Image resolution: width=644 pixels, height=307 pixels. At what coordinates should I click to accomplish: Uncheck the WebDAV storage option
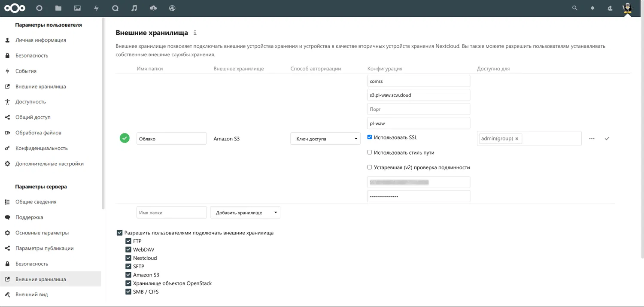click(x=128, y=249)
